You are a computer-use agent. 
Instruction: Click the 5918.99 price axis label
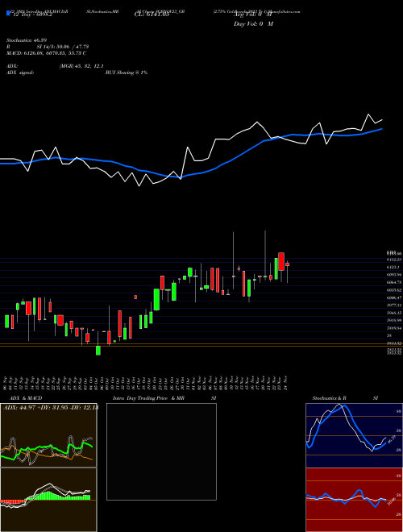394,320
